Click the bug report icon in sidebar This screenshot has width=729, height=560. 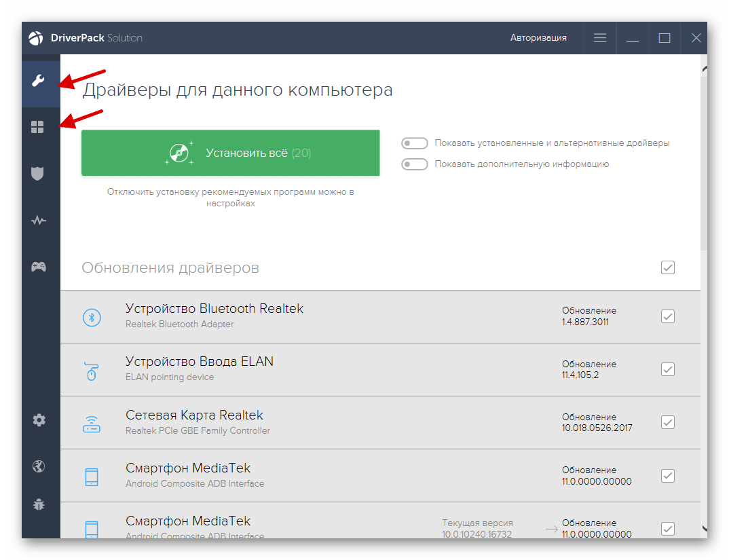39,504
